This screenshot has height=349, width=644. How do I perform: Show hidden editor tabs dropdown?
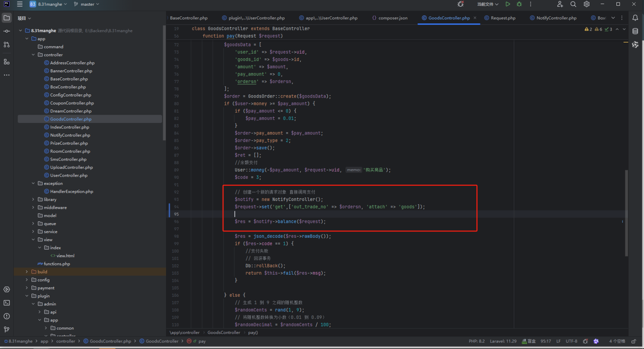[613, 18]
